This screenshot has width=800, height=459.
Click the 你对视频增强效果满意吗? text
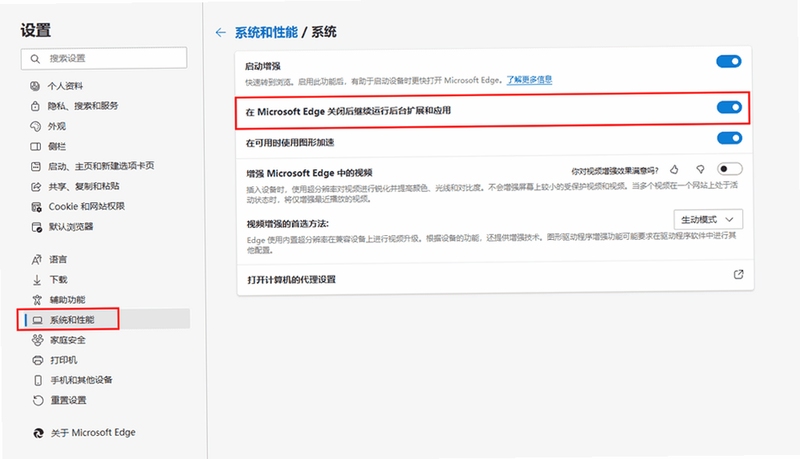pos(615,171)
